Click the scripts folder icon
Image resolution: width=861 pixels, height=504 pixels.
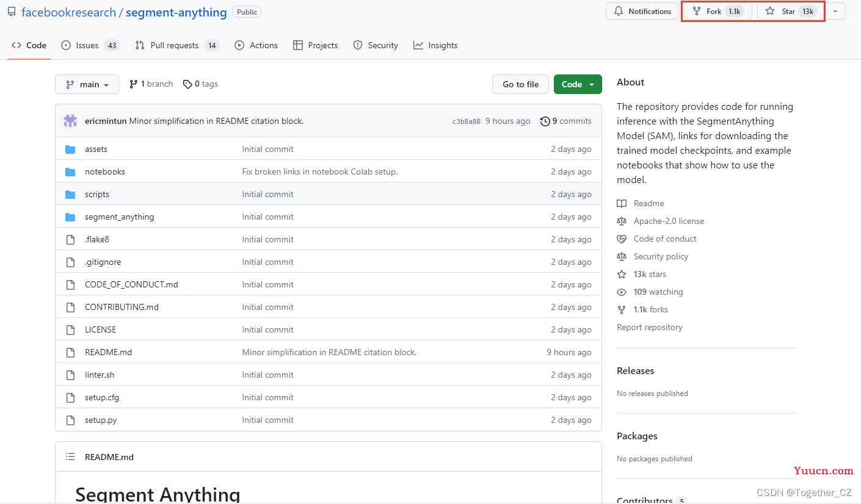click(70, 195)
